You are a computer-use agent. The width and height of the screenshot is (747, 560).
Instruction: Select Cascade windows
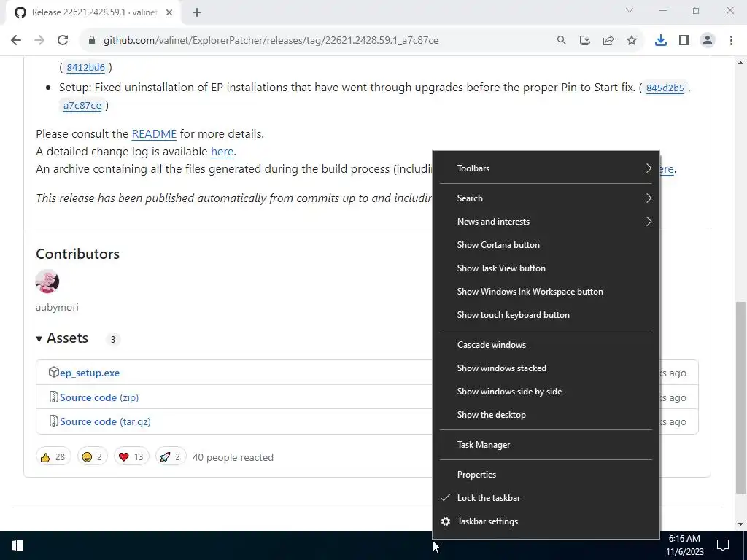coord(546,345)
